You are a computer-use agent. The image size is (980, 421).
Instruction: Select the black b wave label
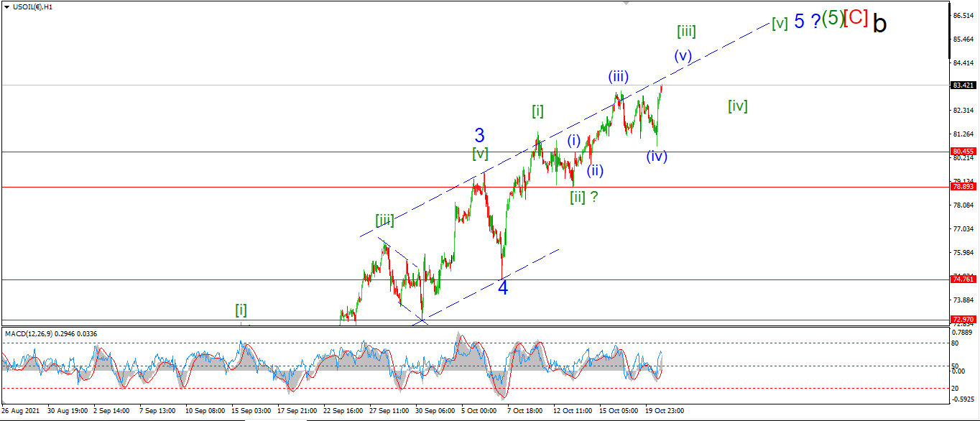pyautogui.click(x=880, y=24)
